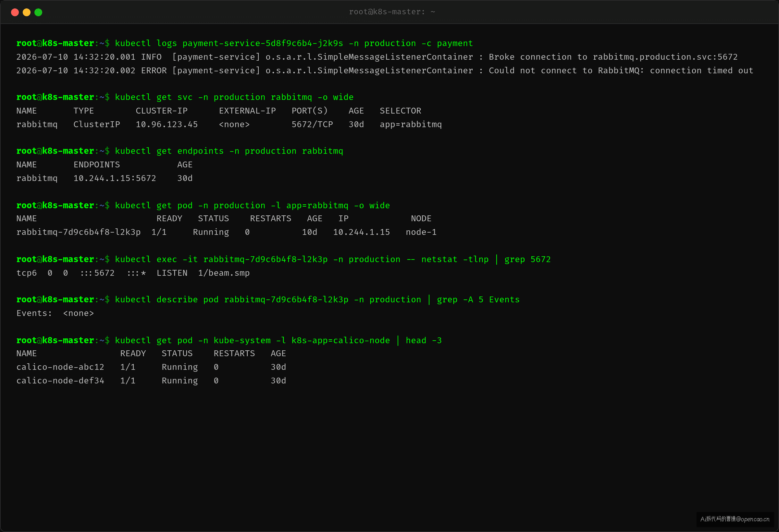Click the 'kubectl describe pod' command line
The image size is (779, 532).
[317, 299]
